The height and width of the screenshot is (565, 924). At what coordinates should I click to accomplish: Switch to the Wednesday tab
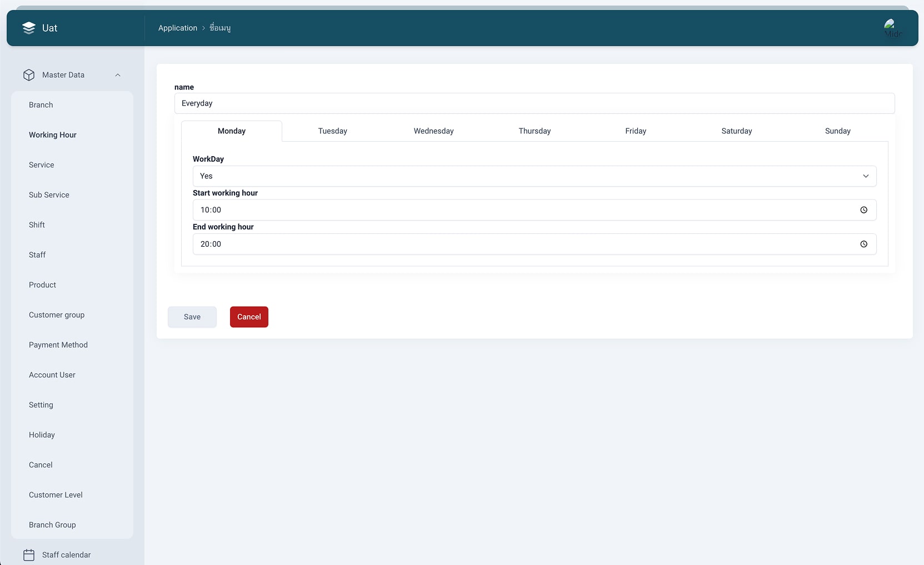click(x=433, y=131)
